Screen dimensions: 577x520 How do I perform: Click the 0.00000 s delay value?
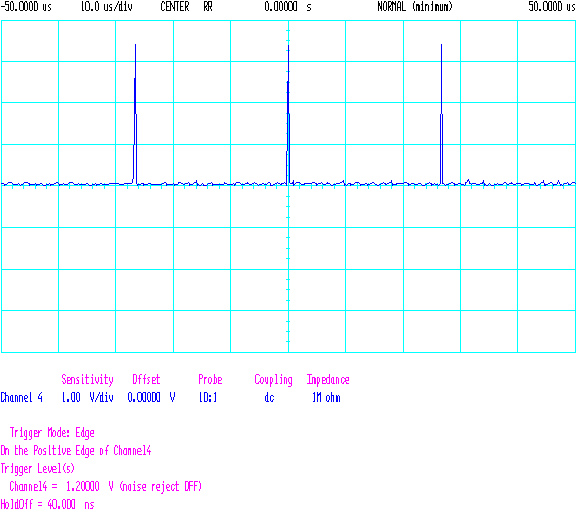pyautogui.click(x=288, y=7)
